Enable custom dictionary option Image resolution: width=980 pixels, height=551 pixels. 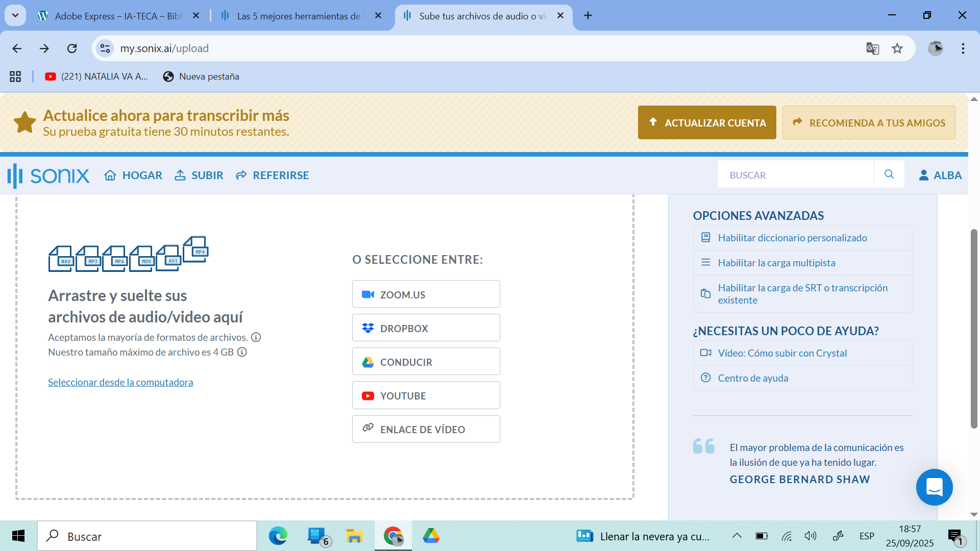(x=792, y=238)
